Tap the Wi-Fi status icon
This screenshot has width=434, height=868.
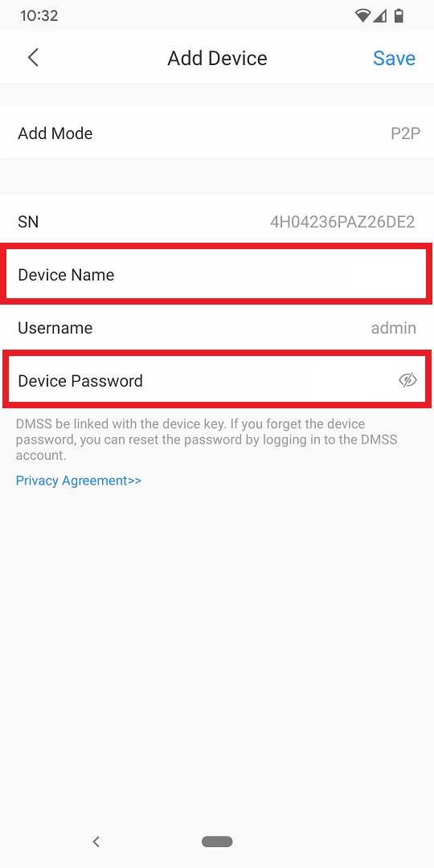tap(362, 15)
